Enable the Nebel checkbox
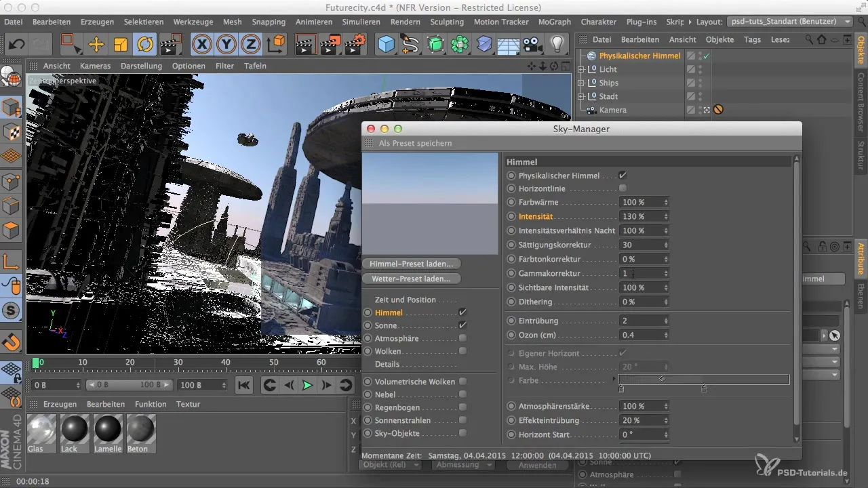The height and width of the screenshot is (488, 868). 462,394
